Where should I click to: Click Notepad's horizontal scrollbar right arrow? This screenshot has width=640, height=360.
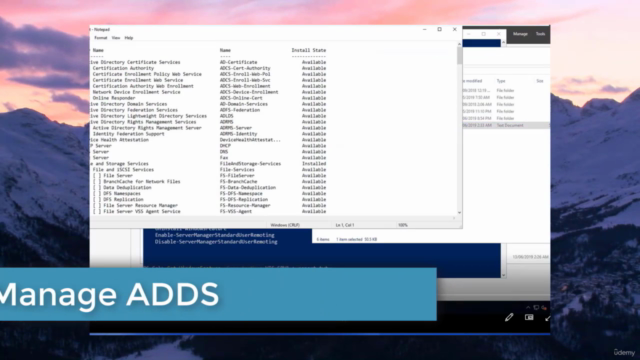pos(454,218)
